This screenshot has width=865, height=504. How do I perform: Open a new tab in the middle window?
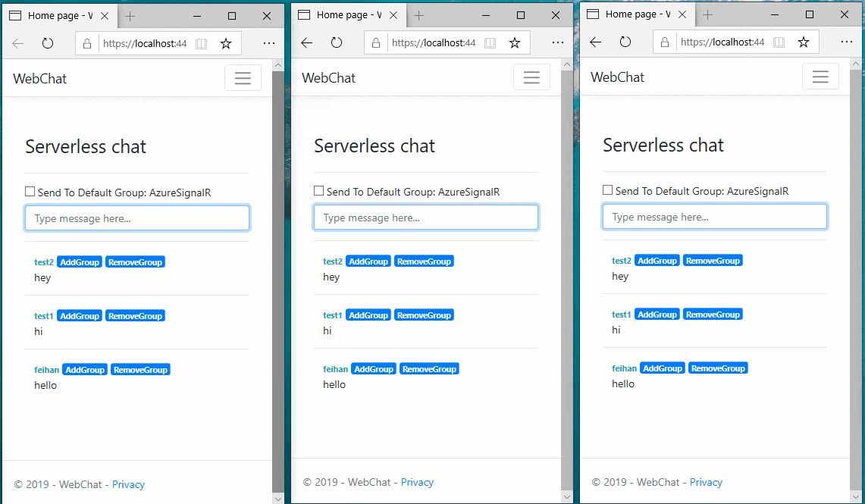click(x=418, y=15)
